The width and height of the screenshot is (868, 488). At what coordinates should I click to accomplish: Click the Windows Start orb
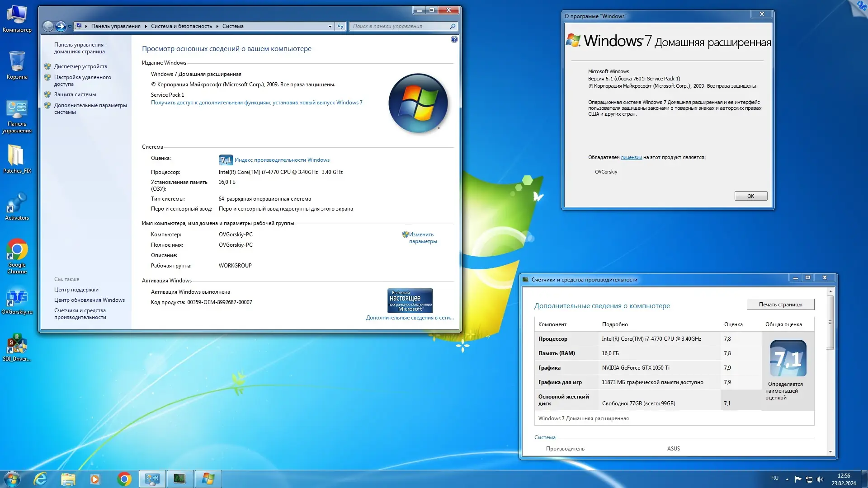(12, 479)
